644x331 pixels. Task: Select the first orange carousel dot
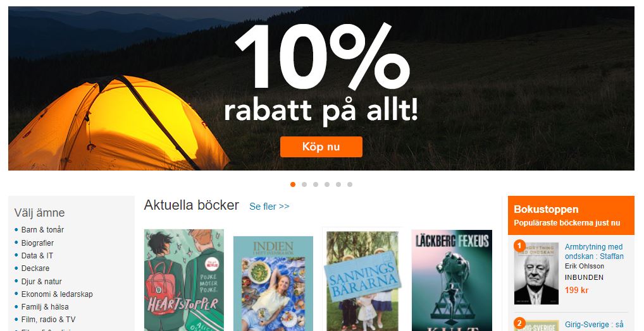293,184
